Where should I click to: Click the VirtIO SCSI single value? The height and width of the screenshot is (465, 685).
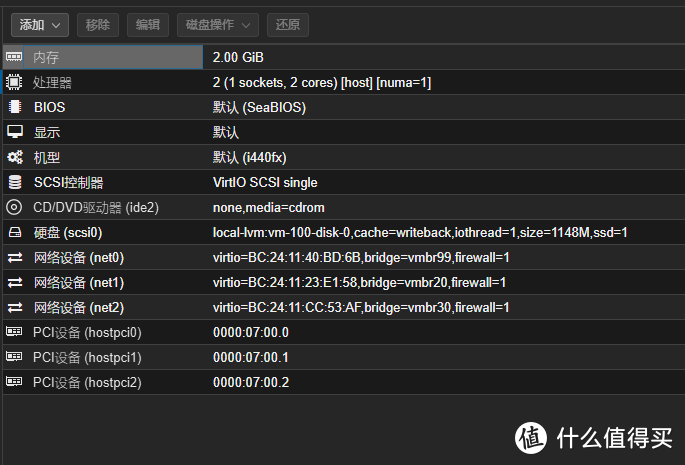pos(265,183)
